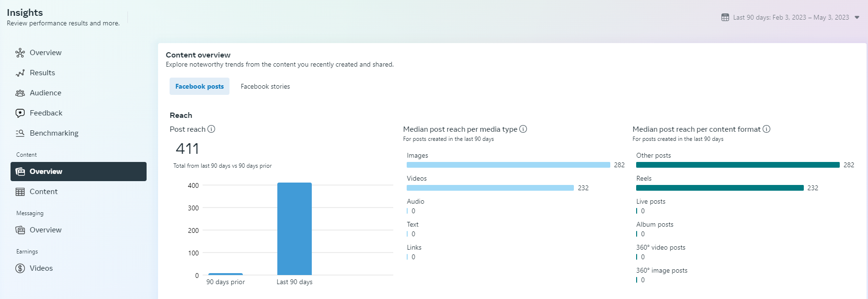
Task: Open the Audience insights page
Action: pyautogui.click(x=46, y=93)
